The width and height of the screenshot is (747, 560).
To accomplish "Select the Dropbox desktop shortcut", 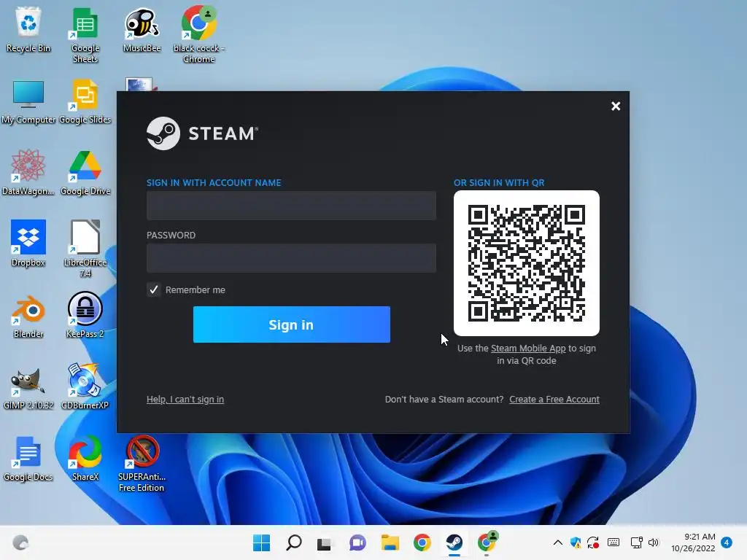I will tap(28, 244).
